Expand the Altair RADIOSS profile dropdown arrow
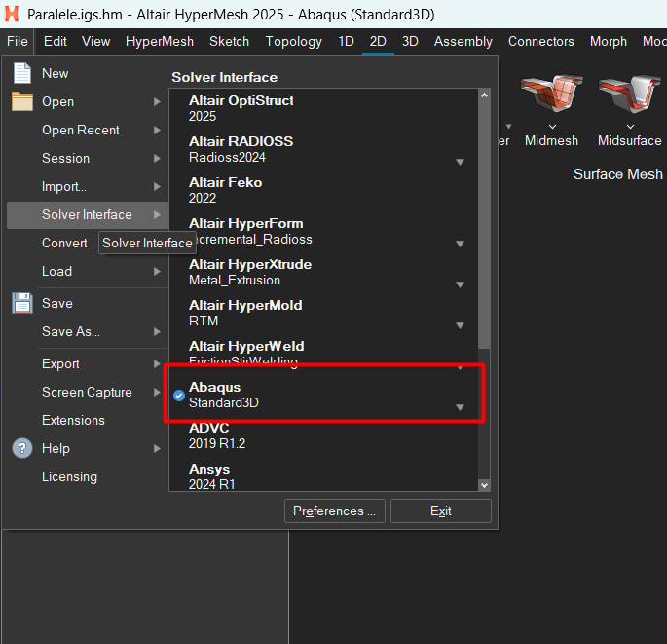The height and width of the screenshot is (644, 667). [460, 162]
